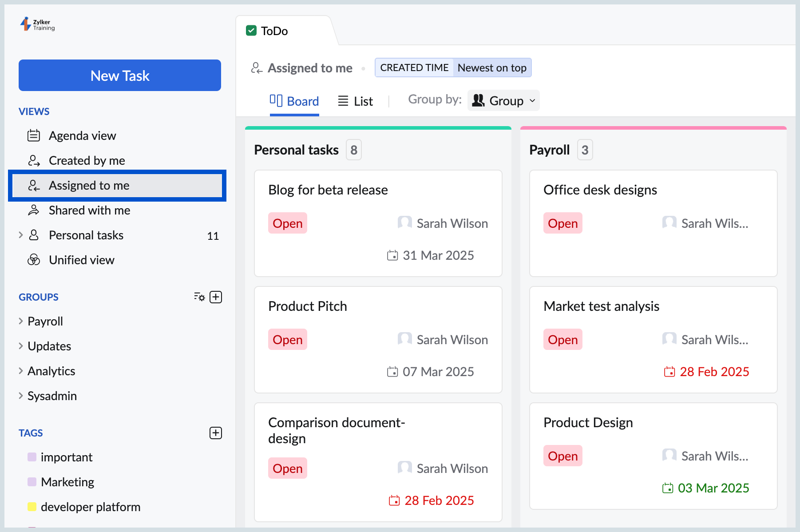
Task: Click the sidebar Assigned to me icon
Action: 34,185
